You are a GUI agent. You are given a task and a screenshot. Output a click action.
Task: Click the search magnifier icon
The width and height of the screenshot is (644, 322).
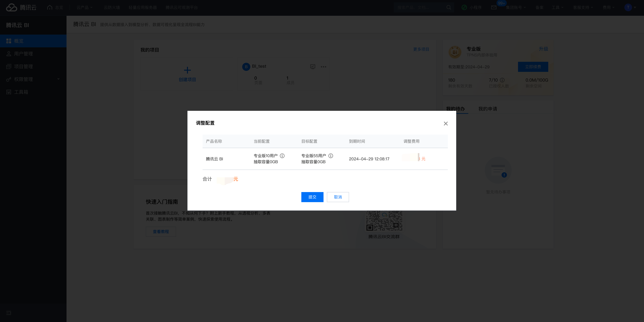pos(449,8)
